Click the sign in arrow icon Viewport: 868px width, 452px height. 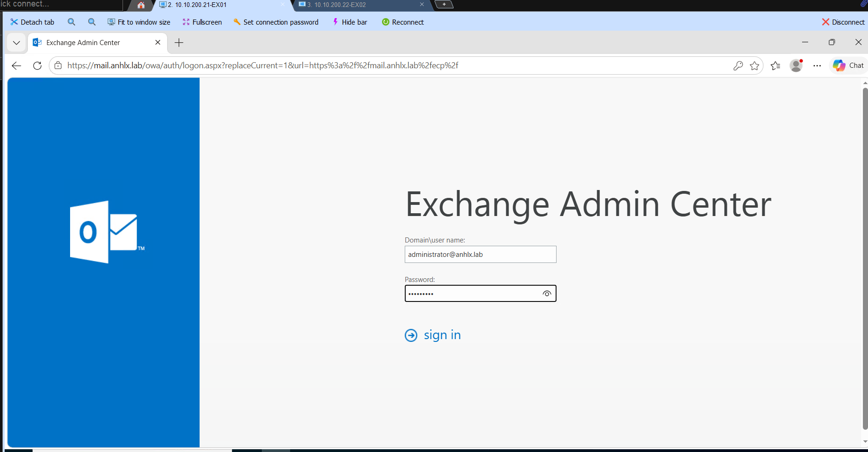tap(411, 335)
